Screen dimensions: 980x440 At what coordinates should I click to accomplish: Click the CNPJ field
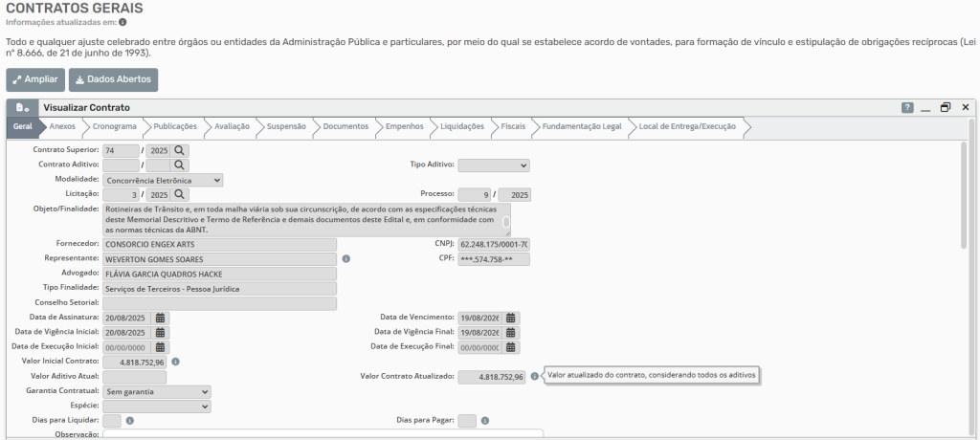point(494,244)
